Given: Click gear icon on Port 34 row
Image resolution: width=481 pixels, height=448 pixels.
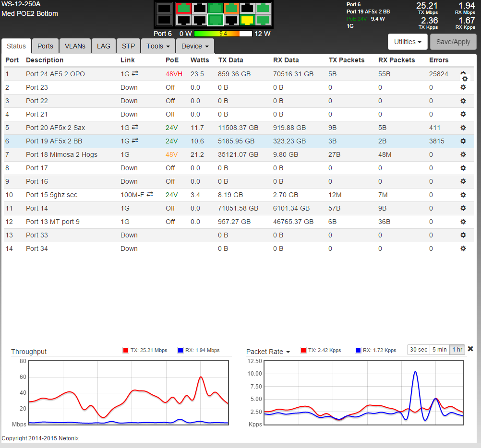Looking at the screenshot, I should click(x=463, y=248).
